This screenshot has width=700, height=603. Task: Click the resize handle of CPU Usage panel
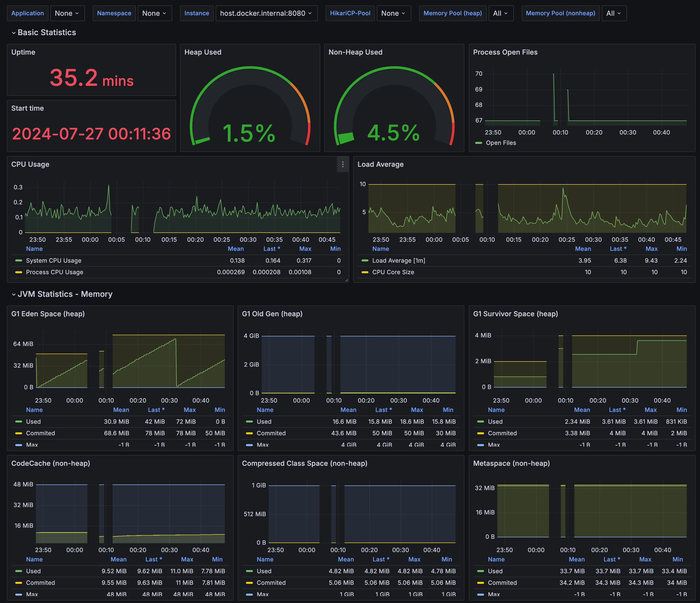click(347, 280)
